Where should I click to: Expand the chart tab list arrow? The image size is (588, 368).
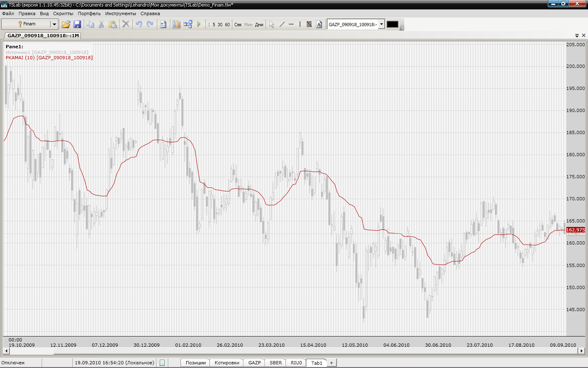pos(577,36)
